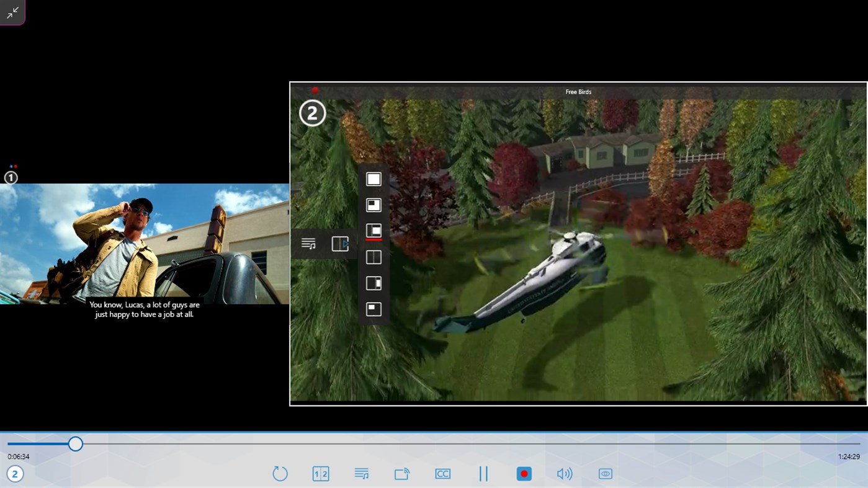Click the Free Birds title bar
The image size is (868, 488).
click(578, 91)
